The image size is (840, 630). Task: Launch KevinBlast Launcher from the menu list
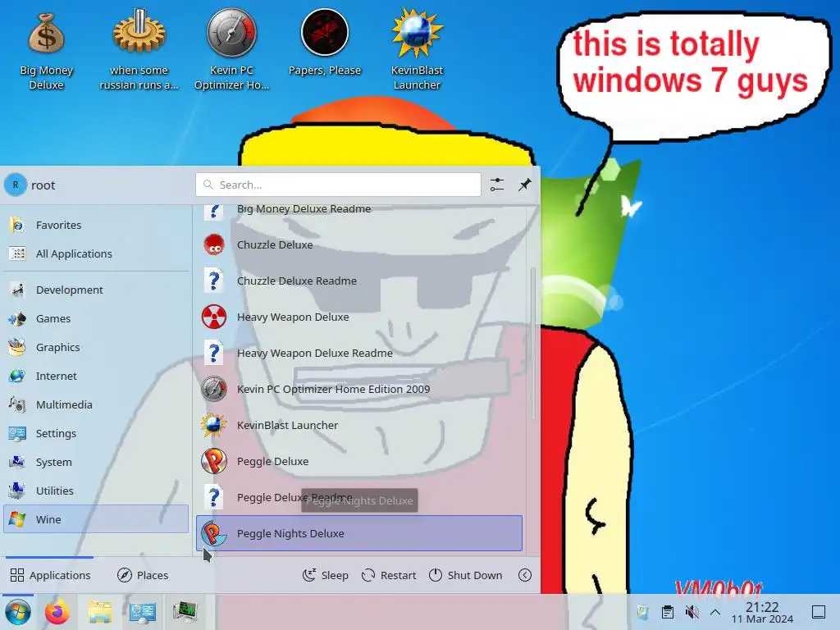(x=359, y=426)
